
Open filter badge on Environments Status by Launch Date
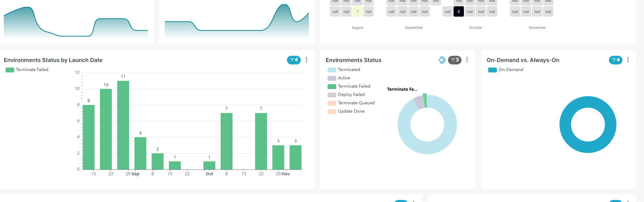[x=294, y=60]
